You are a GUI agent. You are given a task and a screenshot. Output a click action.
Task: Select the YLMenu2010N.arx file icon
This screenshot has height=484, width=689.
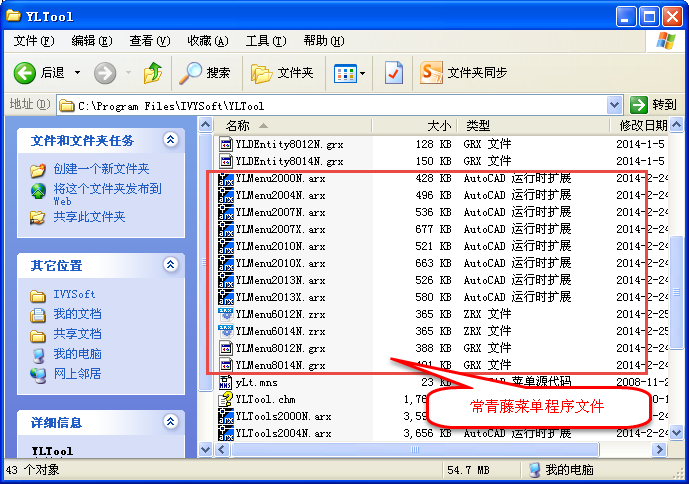coord(225,246)
